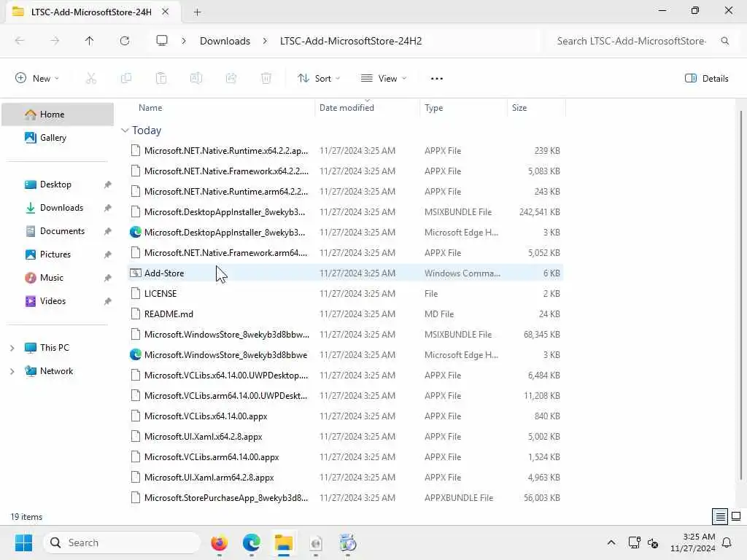
Task: Click the PC monitor icon in address bar
Action: [162, 41]
